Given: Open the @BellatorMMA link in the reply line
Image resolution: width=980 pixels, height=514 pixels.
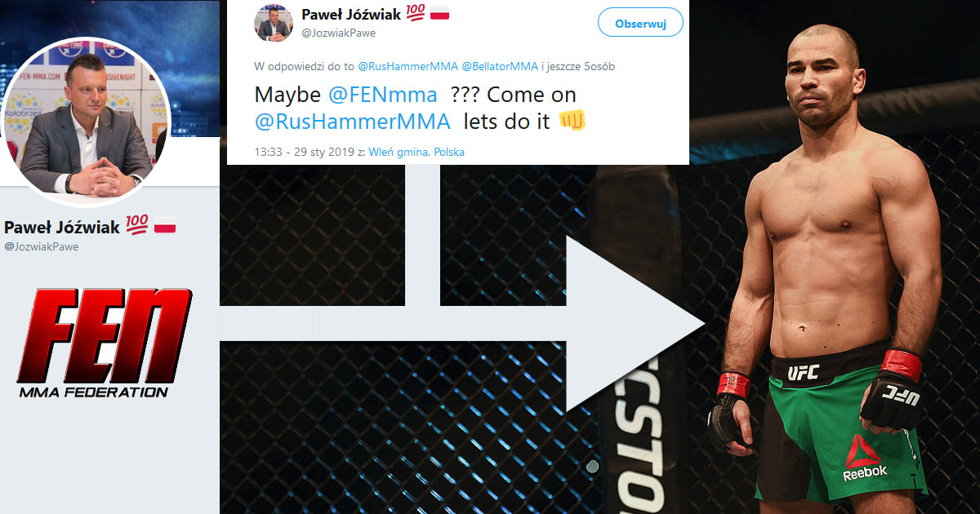Looking at the screenshot, I should (x=500, y=66).
